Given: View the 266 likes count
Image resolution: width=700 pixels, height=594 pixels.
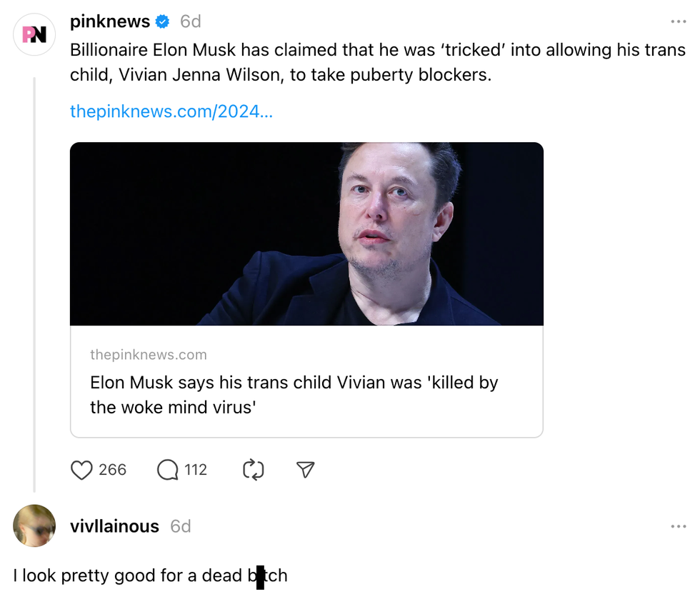Looking at the screenshot, I should pyautogui.click(x=113, y=470).
